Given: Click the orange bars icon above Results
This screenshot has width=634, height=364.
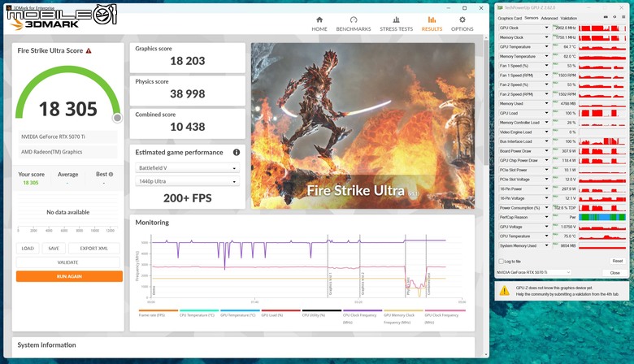Looking at the screenshot, I should (432, 19).
